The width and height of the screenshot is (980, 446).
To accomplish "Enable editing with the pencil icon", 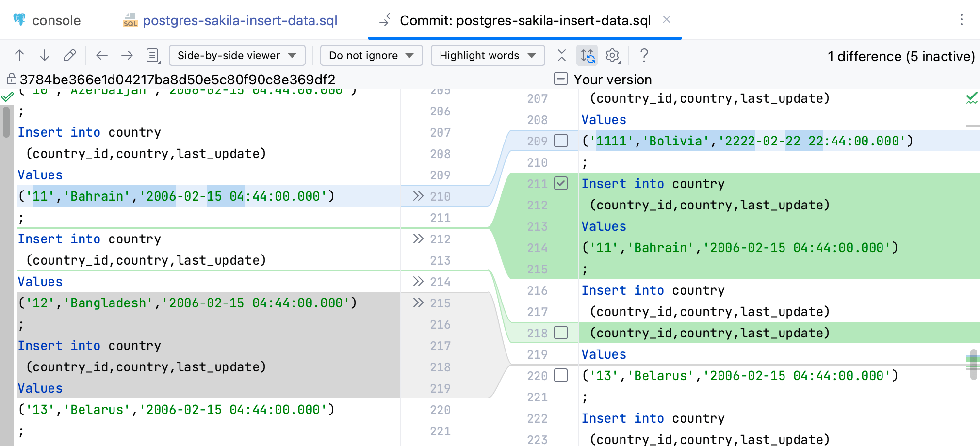I will (70, 55).
